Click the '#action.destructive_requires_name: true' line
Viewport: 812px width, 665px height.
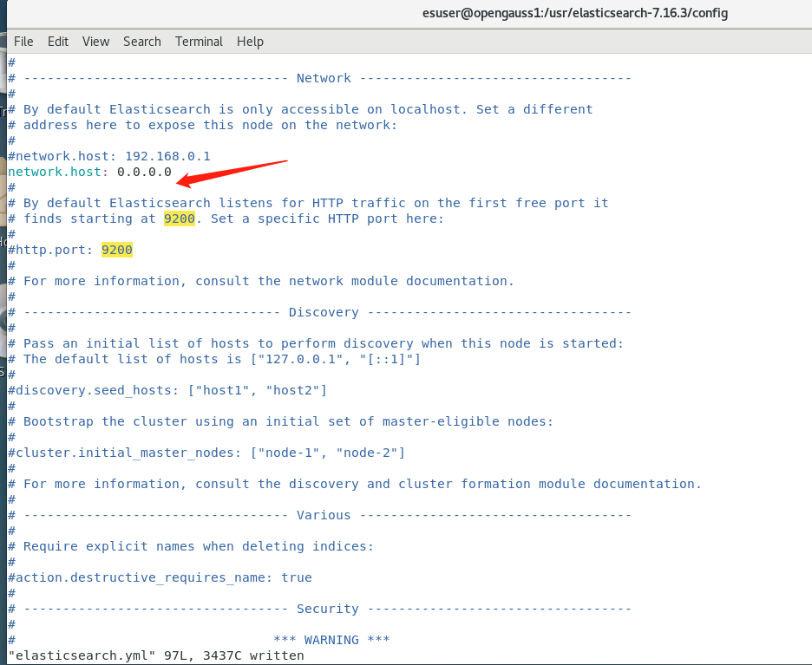pos(160,577)
